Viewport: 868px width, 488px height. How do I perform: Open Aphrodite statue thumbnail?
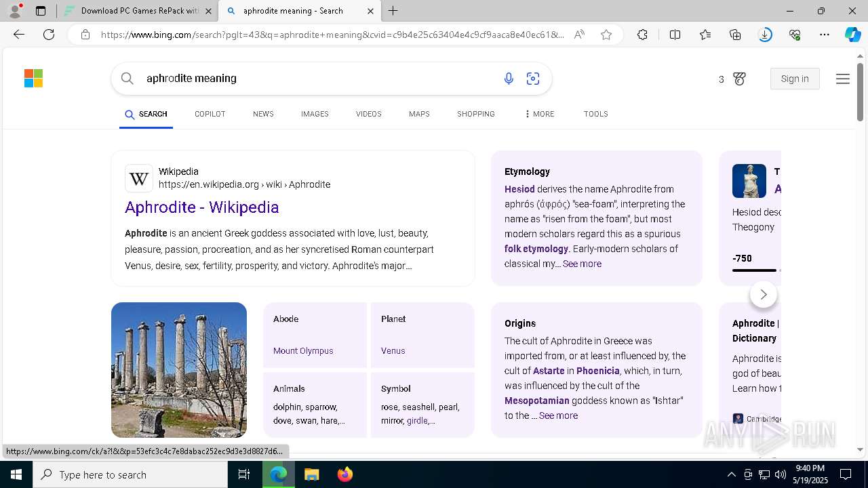point(749,181)
